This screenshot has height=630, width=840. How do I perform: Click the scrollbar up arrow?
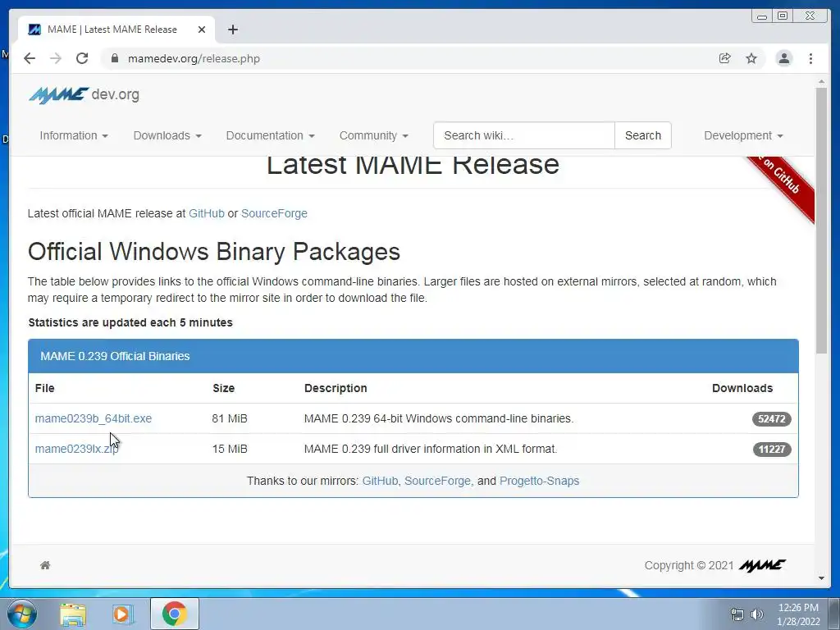tap(822, 82)
